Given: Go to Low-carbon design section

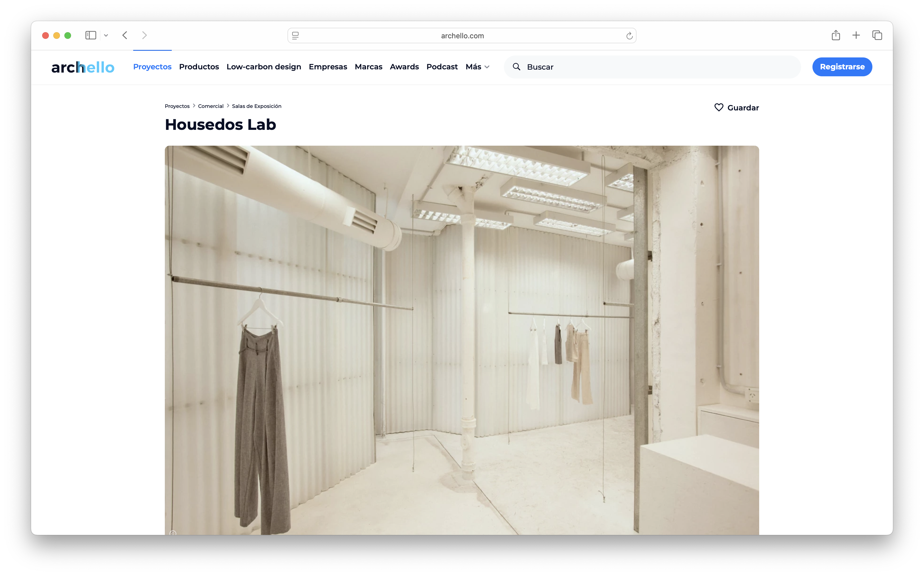Looking at the screenshot, I should (x=264, y=67).
